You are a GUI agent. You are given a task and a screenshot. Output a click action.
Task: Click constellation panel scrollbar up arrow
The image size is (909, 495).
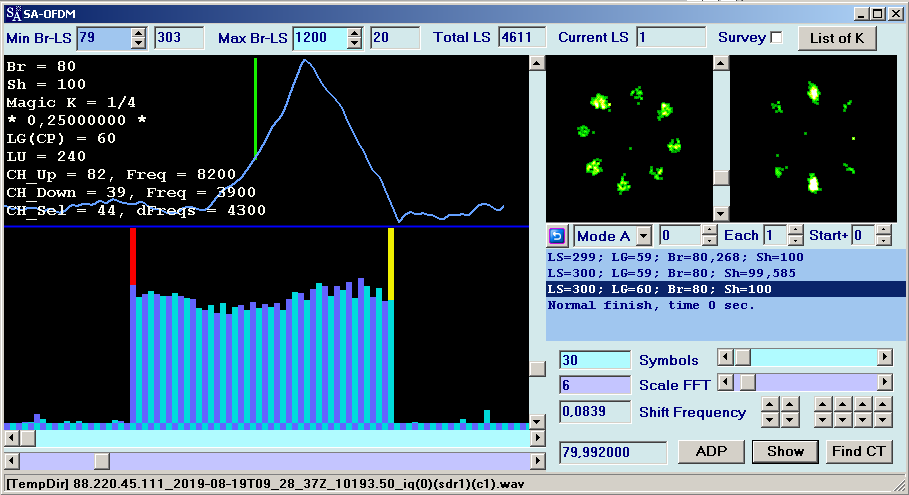tap(721, 63)
